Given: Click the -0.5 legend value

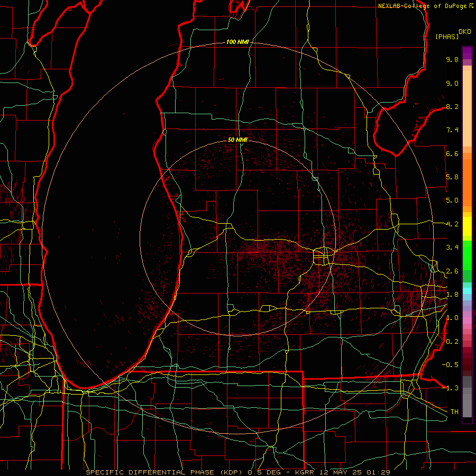Looking at the screenshot, I should (451, 365).
